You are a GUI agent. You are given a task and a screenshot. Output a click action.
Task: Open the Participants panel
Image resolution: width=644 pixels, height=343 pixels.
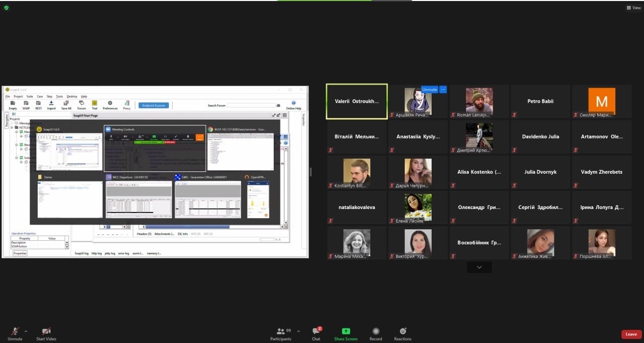point(281,333)
